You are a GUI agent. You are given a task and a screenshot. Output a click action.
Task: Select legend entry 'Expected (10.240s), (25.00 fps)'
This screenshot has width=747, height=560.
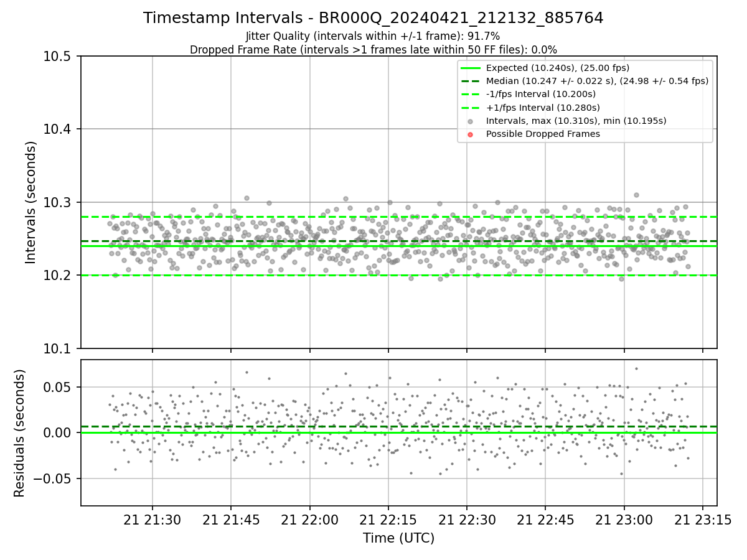[x=558, y=68]
